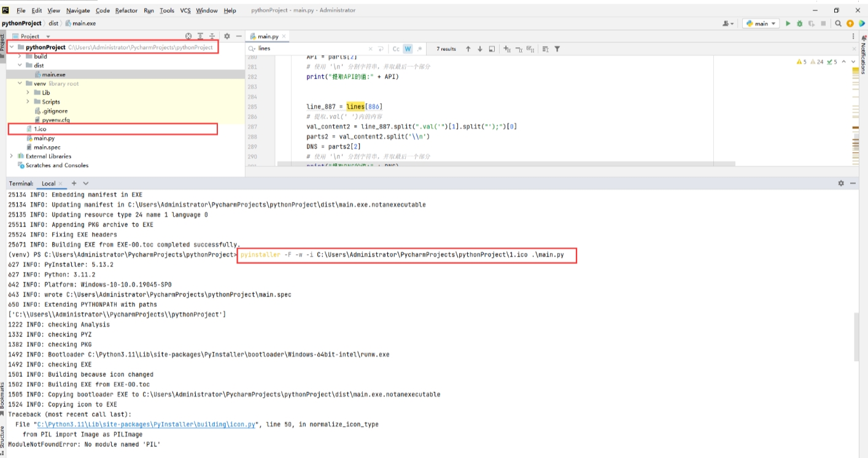868x458 pixels.
Task: Start debugging with the green bug icon
Action: tap(799, 23)
